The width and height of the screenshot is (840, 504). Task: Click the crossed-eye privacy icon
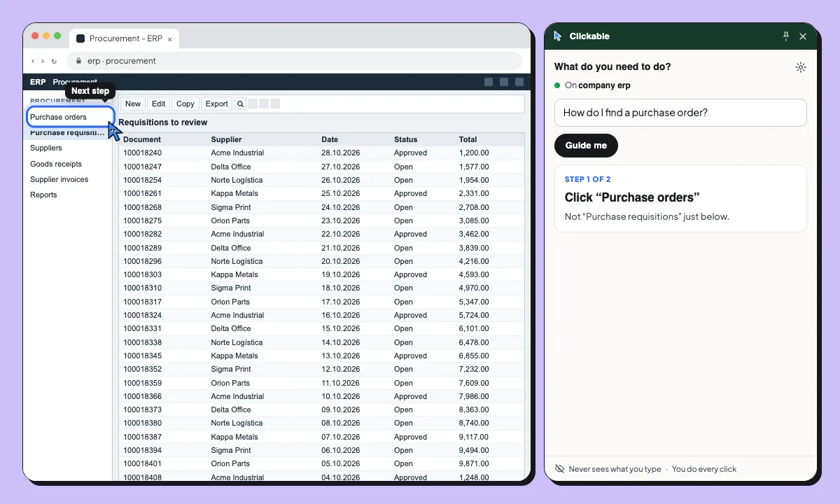559,469
